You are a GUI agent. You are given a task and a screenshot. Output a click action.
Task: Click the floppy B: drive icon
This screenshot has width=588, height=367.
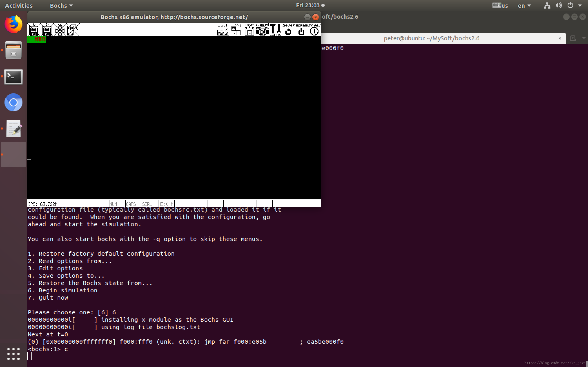point(47,30)
